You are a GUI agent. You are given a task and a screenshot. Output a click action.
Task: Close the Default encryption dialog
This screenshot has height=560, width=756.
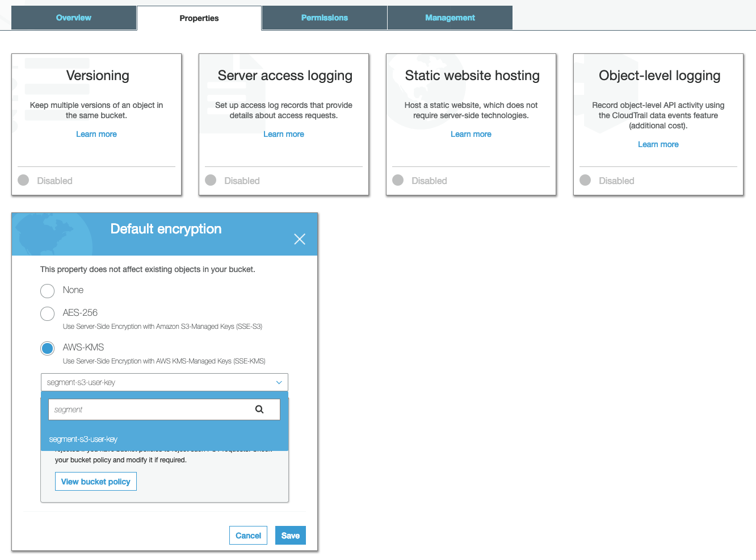tap(300, 239)
